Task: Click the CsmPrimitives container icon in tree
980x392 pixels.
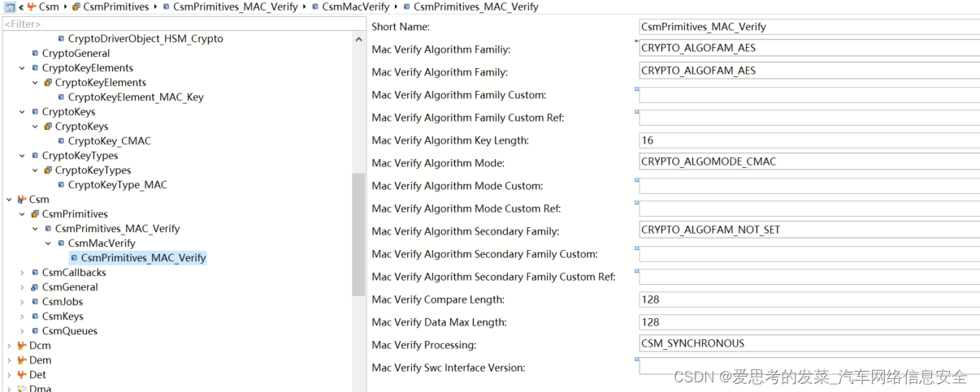Action: point(35,214)
